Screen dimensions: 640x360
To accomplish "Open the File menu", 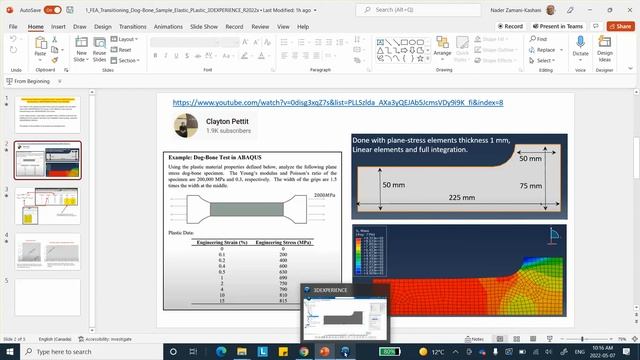I will [13, 27].
